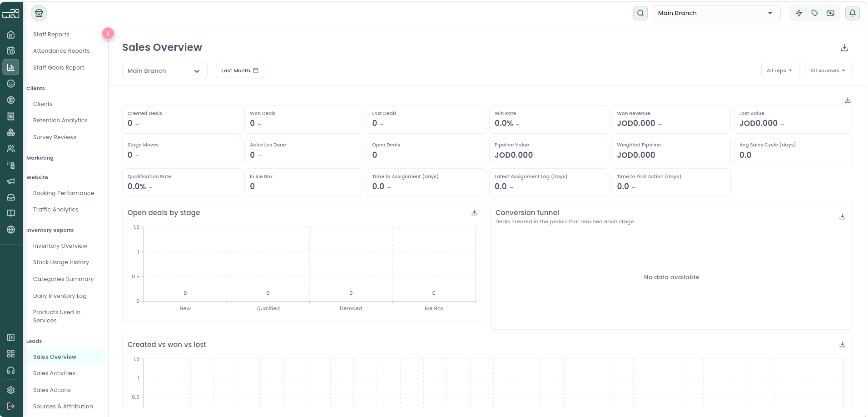Screen dimensions: 868x417
Task: Open the four-squares apps grid icon
Action: [11, 354]
